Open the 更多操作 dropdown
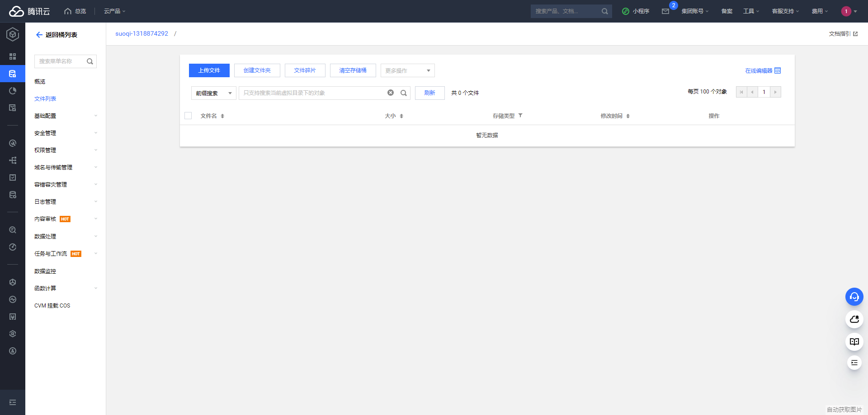The image size is (868, 415). point(407,70)
